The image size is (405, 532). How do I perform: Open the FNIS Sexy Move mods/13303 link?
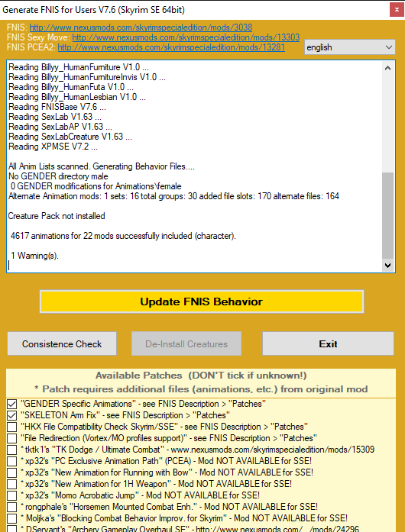pyautogui.click(x=186, y=37)
